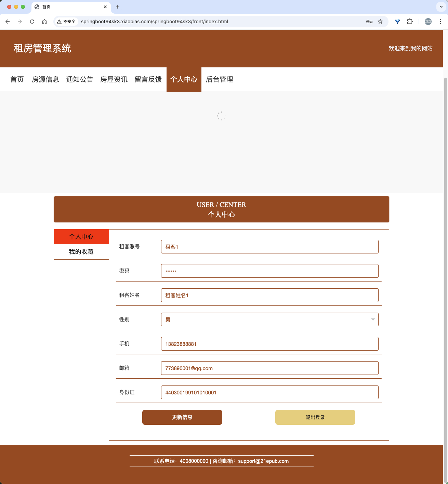Viewport: 448px width, 484px height.
Task: Open the blue bird extension icon
Action: point(397,22)
